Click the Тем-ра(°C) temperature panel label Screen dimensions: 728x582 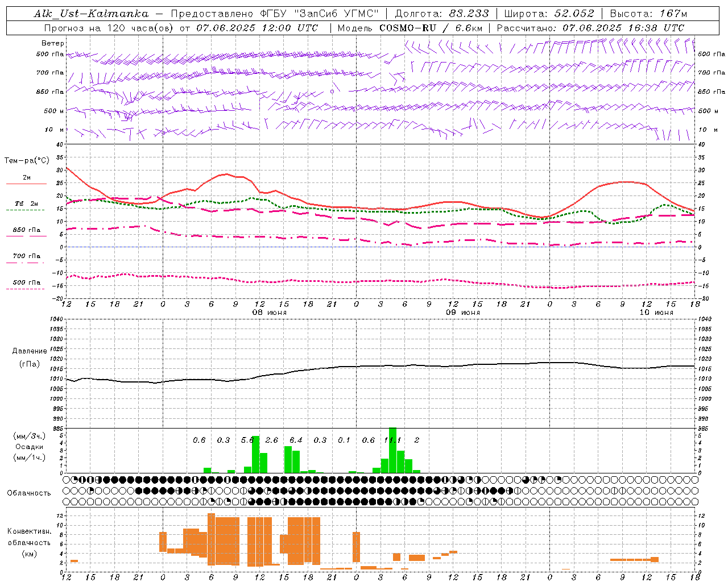coord(27,161)
